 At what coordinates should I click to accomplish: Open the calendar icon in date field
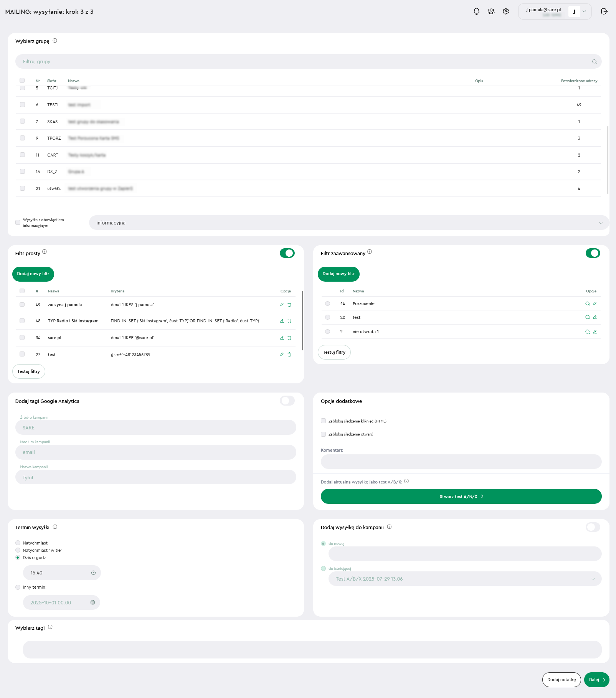click(x=92, y=602)
